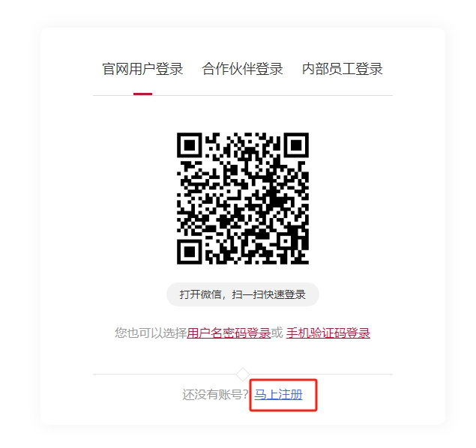This screenshot has height=448, width=476.
Task: Click 马上注册 to register an account
Action: (x=278, y=395)
